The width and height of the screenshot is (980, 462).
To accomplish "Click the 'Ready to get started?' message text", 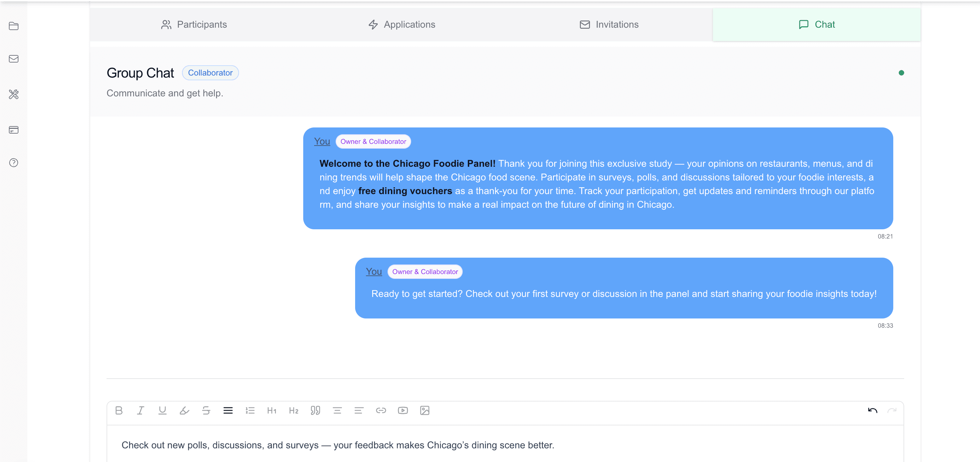I will point(624,294).
